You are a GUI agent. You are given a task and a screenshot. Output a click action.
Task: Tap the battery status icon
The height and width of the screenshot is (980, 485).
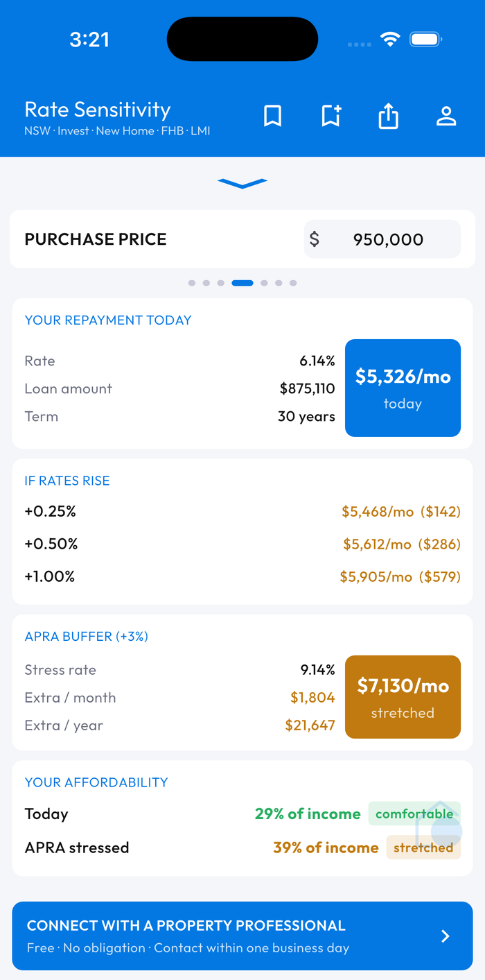[426, 40]
